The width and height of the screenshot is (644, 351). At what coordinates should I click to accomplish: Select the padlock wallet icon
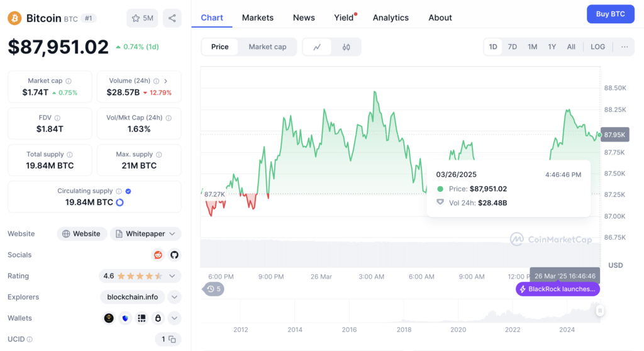(158, 318)
